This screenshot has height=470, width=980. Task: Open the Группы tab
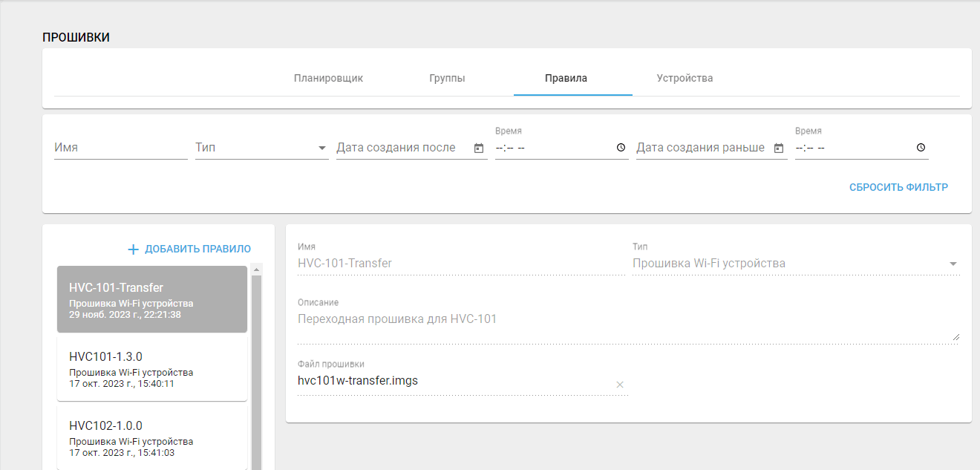point(447,78)
